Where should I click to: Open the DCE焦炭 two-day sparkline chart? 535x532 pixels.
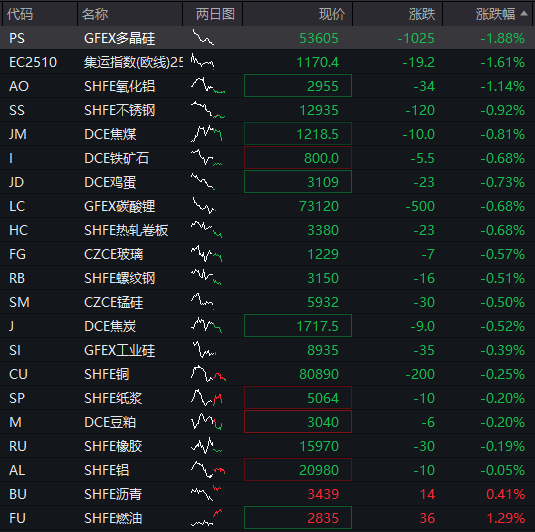[206, 326]
